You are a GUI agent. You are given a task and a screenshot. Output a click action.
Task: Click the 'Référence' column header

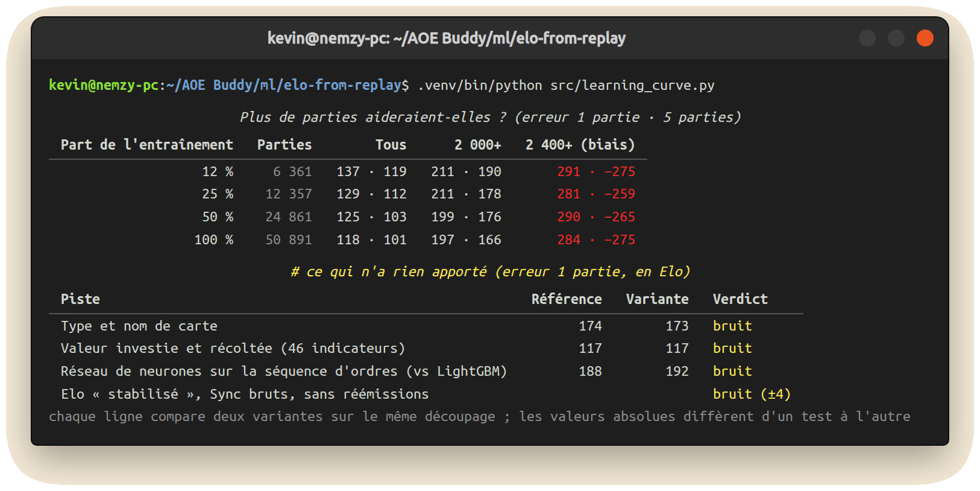point(567,299)
